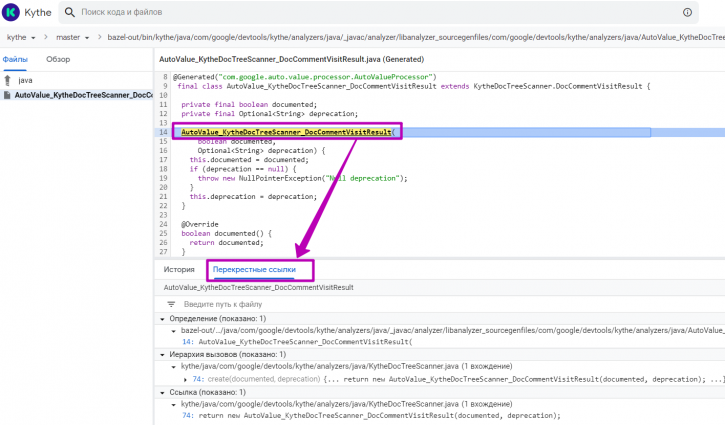Expand the create(documented, deprecation) call row
Image resolution: width=725 pixels, height=425 pixels.
pos(185,380)
